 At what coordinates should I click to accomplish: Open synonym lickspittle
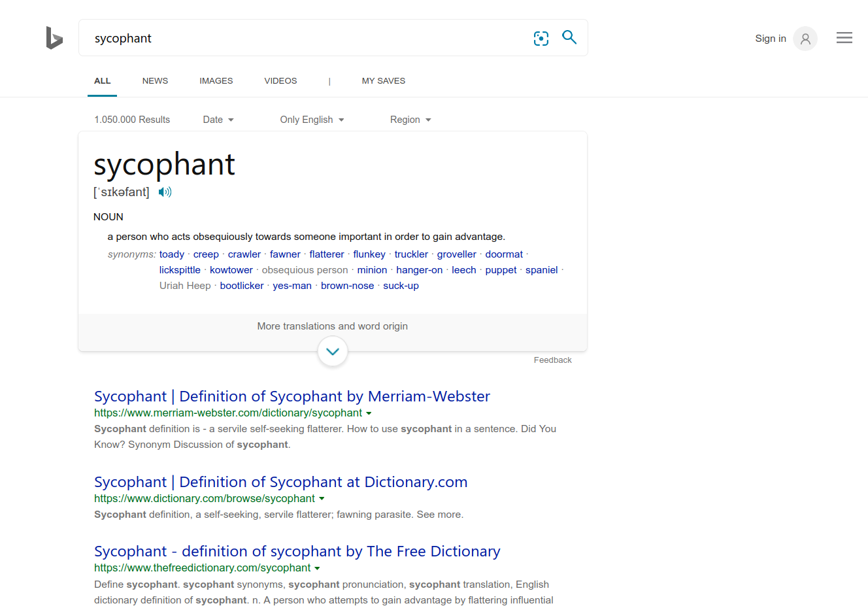point(180,270)
